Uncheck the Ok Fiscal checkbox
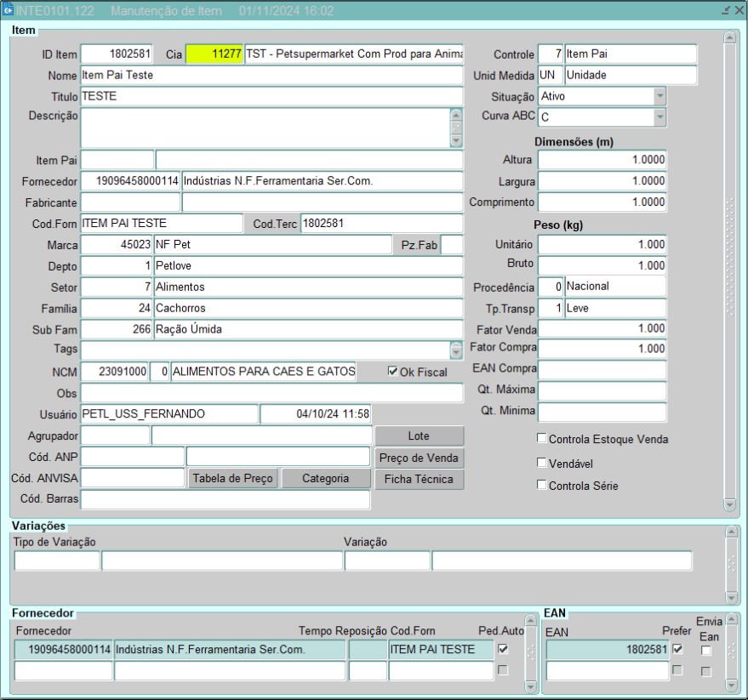 click(x=392, y=372)
